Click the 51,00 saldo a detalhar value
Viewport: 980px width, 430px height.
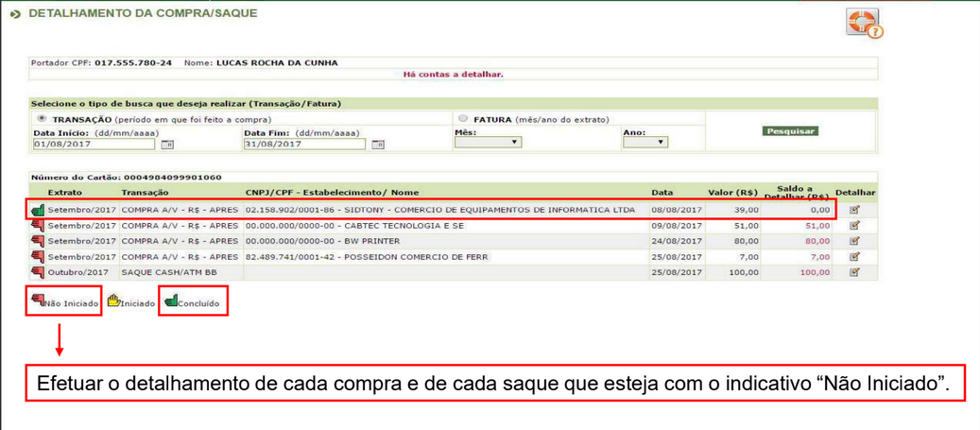(x=819, y=226)
